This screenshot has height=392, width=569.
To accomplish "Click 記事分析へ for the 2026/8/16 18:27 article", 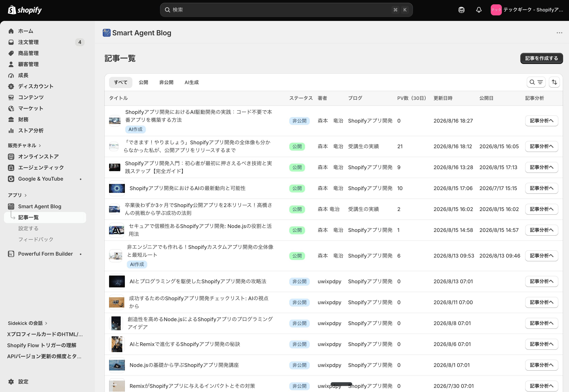I will click(542, 121).
